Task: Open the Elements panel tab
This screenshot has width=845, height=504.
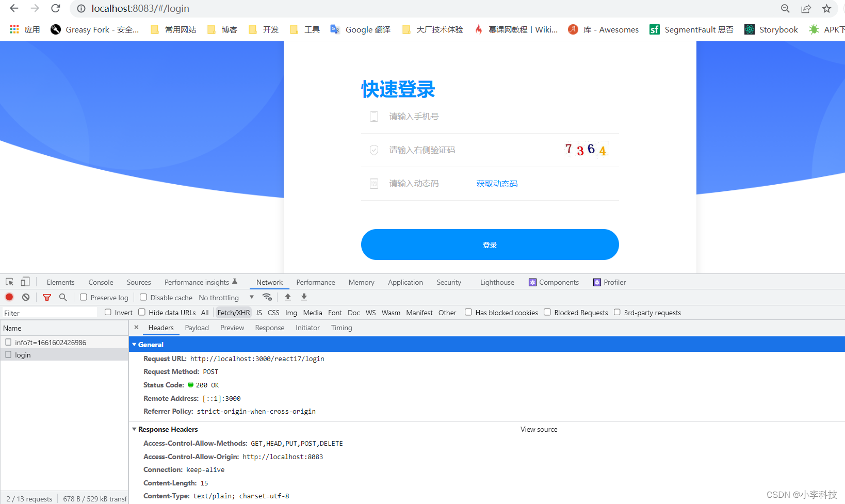Action: [60, 282]
